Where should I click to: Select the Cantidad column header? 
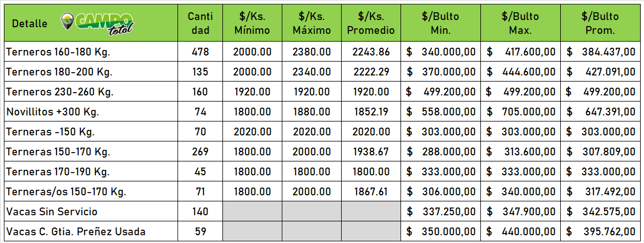pyautogui.click(x=200, y=23)
